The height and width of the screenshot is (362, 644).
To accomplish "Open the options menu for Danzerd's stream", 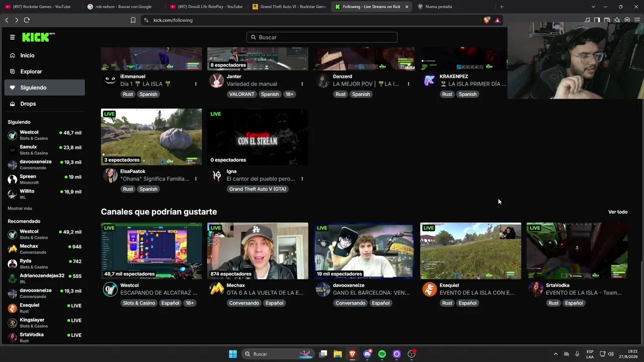I will tap(409, 84).
